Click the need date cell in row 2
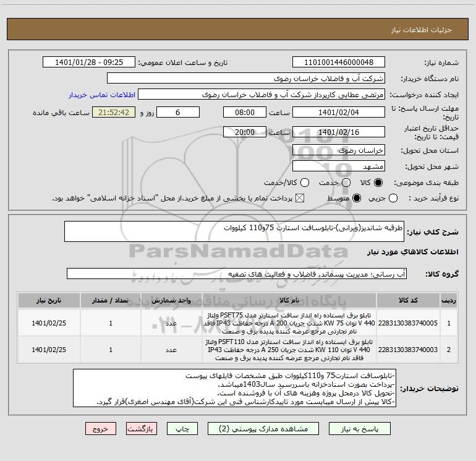This screenshot has height=461, width=476. (49, 350)
